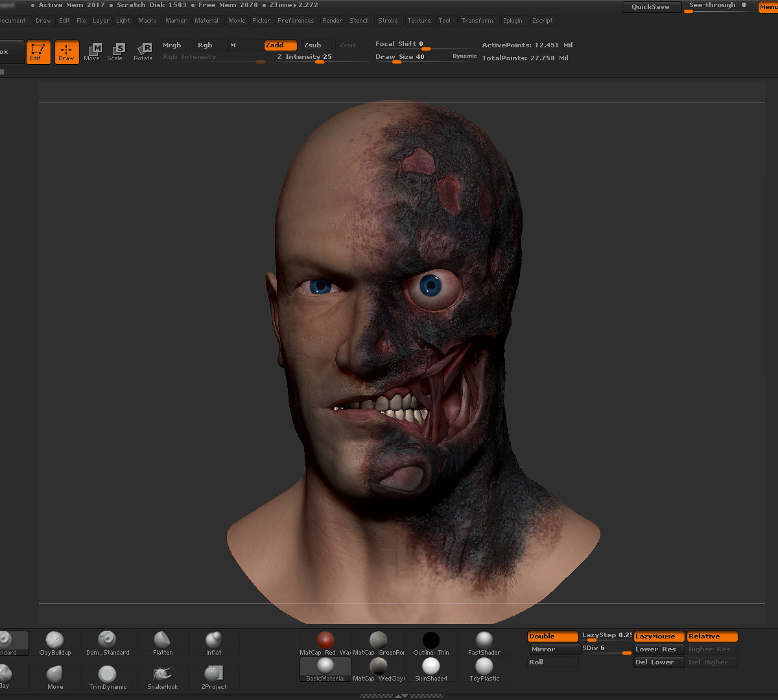Open the Texture menu

coord(419,21)
